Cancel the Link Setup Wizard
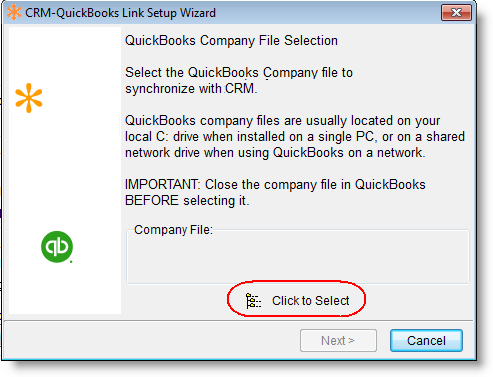The image size is (493, 377). (426, 341)
